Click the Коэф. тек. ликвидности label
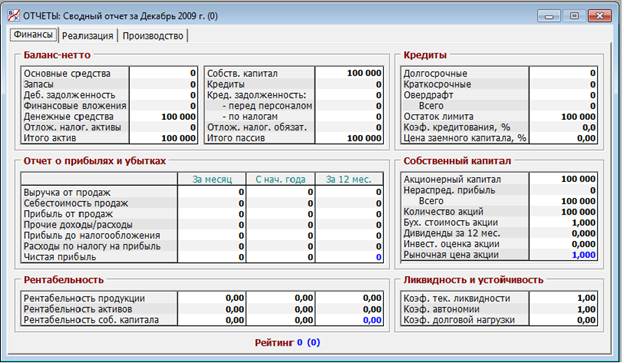Image resolution: width=624 pixels, height=363 pixels. pyautogui.click(x=456, y=298)
